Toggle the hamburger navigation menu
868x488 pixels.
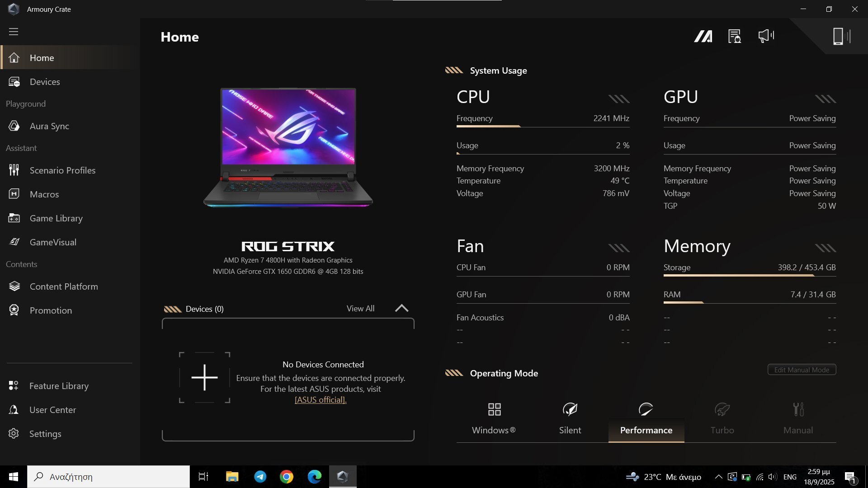(x=14, y=32)
